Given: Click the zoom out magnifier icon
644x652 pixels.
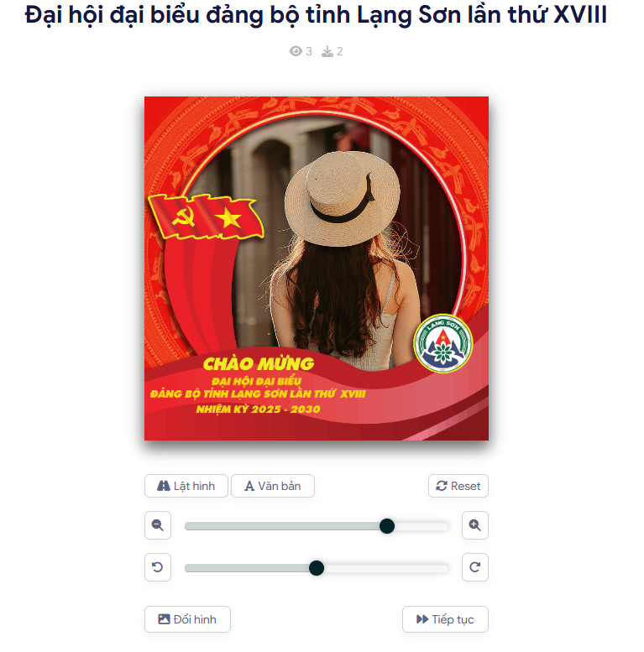Looking at the screenshot, I should point(158,525).
